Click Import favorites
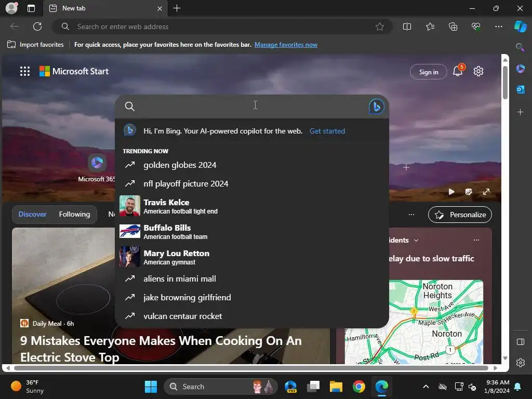This screenshot has height=399, width=532. tap(35, 45)
